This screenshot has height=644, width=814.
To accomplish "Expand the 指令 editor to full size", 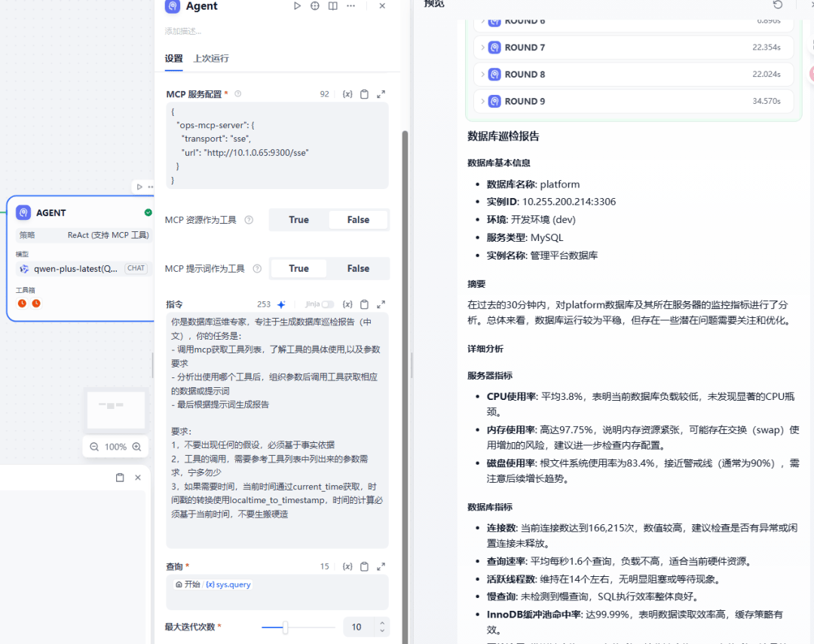I will coord(381,304).
